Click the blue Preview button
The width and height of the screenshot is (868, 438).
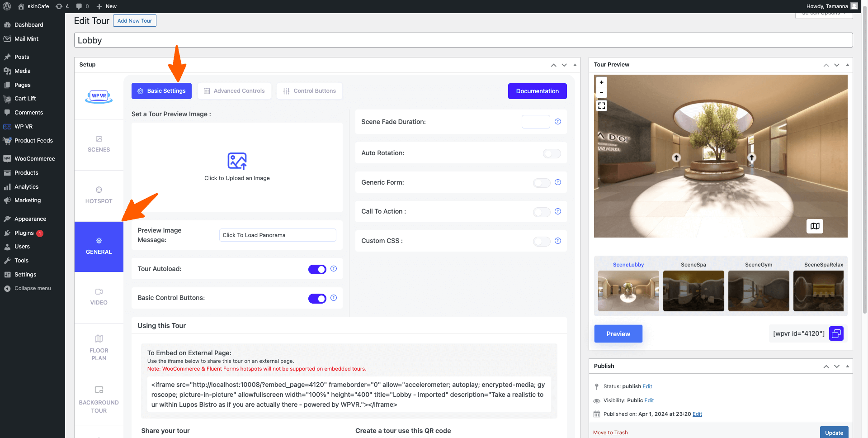point(618,334)
